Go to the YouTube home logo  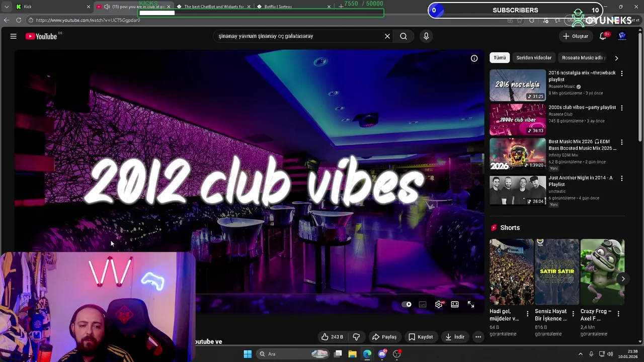coord(41,36)
